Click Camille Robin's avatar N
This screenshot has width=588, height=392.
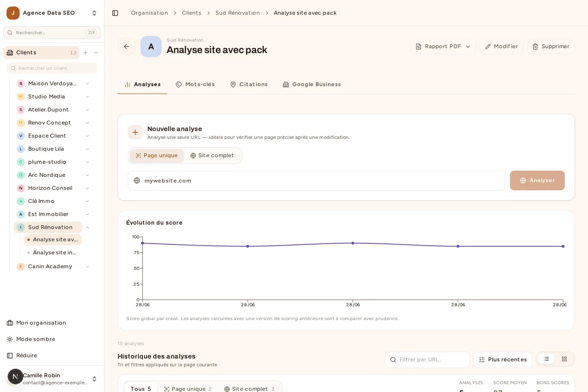(x=15, y=376)
